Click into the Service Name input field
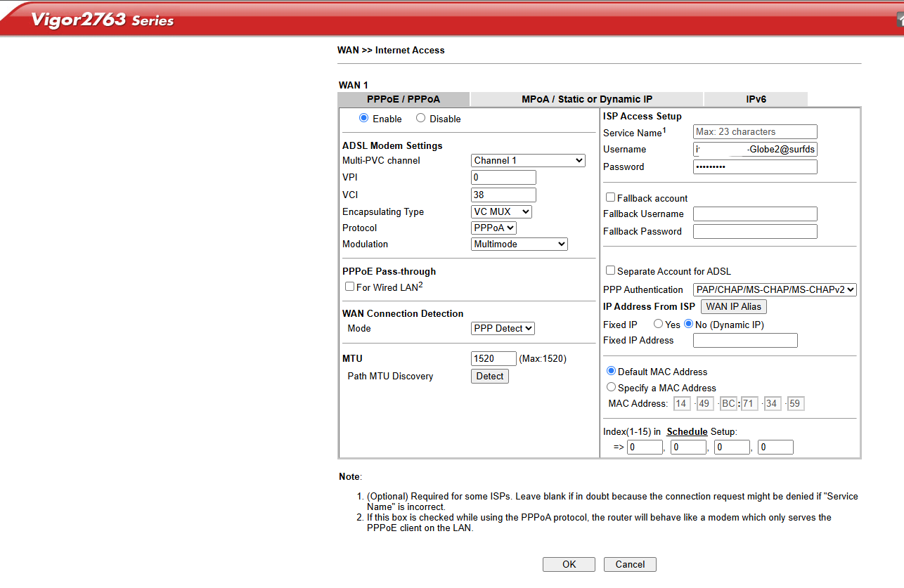 (755, 131)
